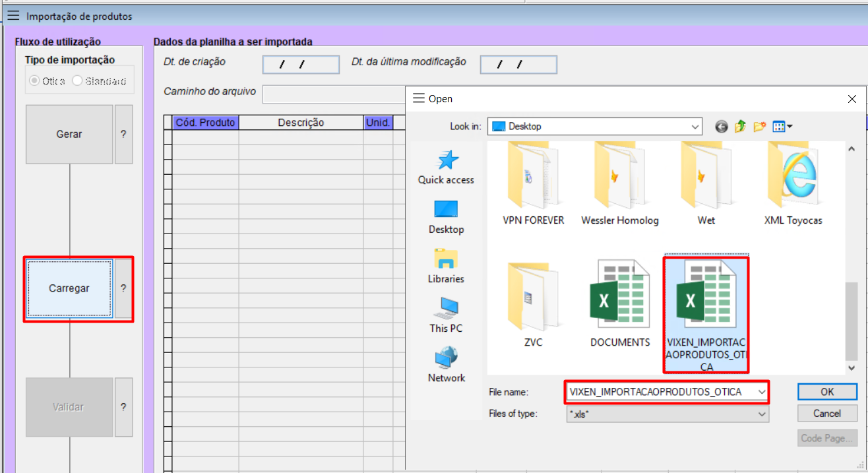This screenshot has height=473, width=868.
Task: Go back using the dialog's back arrow
Action: point(721,127)
